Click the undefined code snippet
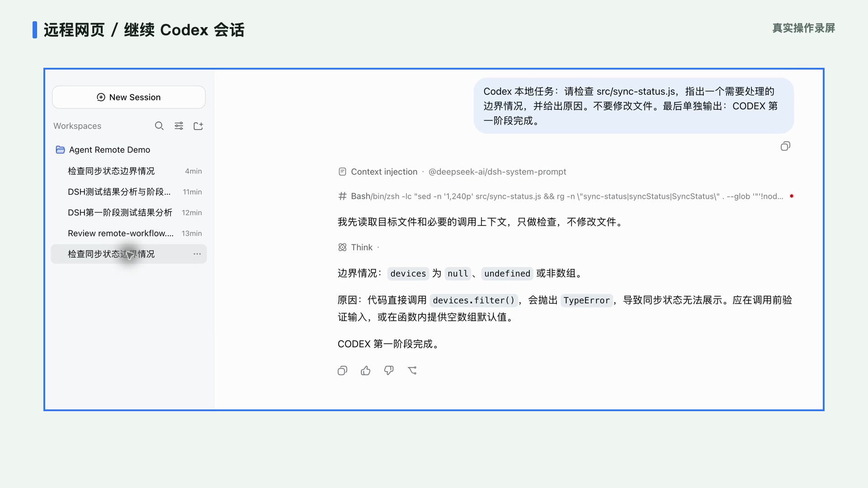Viewport: 868px width, 488px height. (507, 273)
